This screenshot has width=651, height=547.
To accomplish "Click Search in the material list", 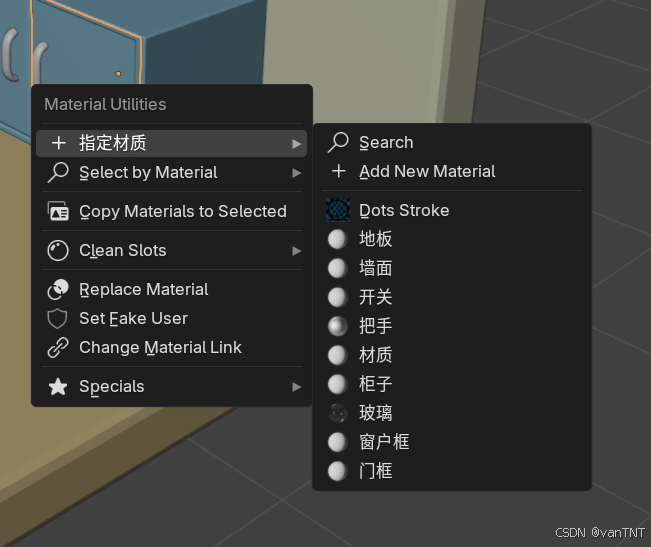I will pos(452,142).
